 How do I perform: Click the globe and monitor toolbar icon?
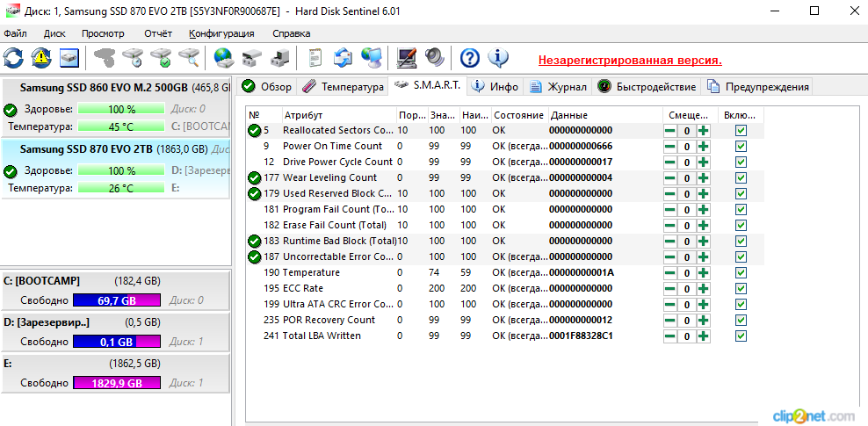click(371, 58)
